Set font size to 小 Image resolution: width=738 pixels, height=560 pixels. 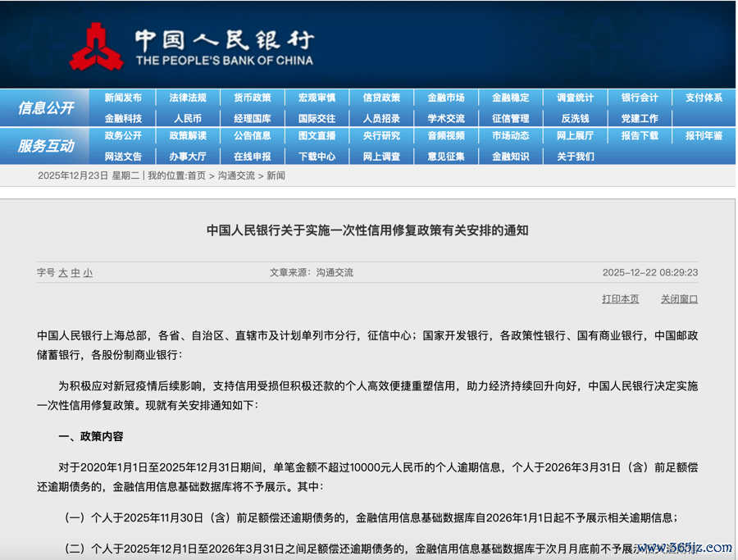(88, 273)
